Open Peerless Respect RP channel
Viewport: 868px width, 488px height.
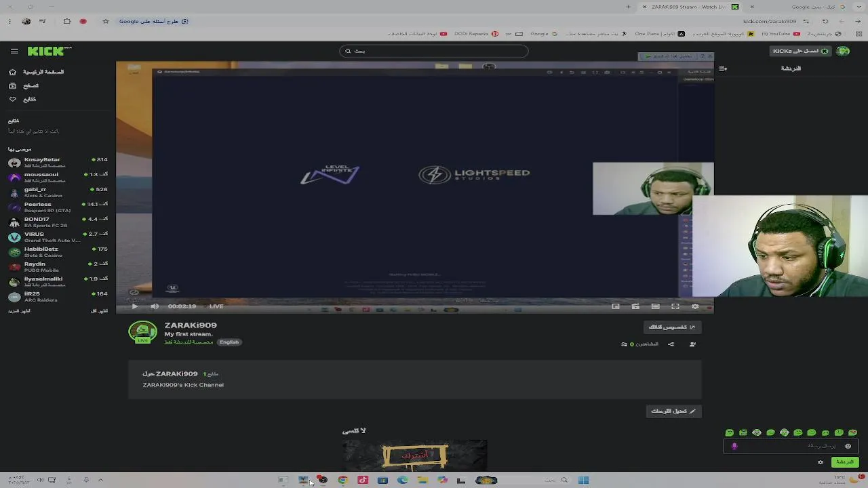click(x=58, y=207)
